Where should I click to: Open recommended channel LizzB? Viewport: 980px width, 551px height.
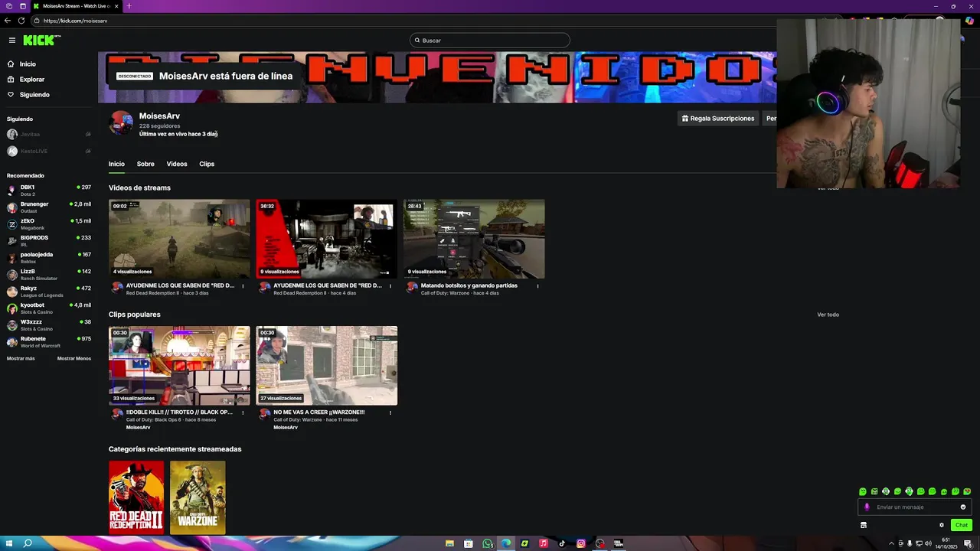pos(49,275)
